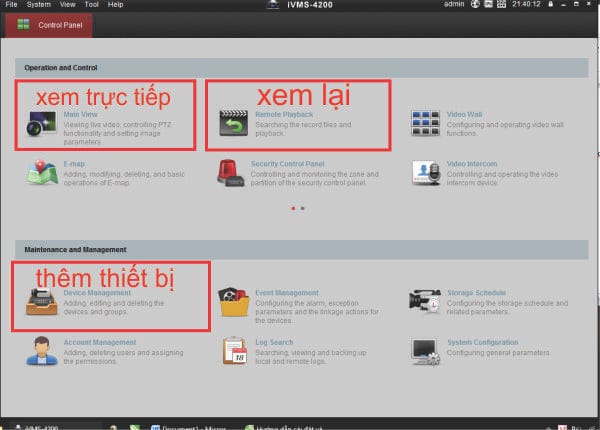Click the Storage Schedule link
The height and width of the screenshot is (430, 600).
[x=476, y=293]
